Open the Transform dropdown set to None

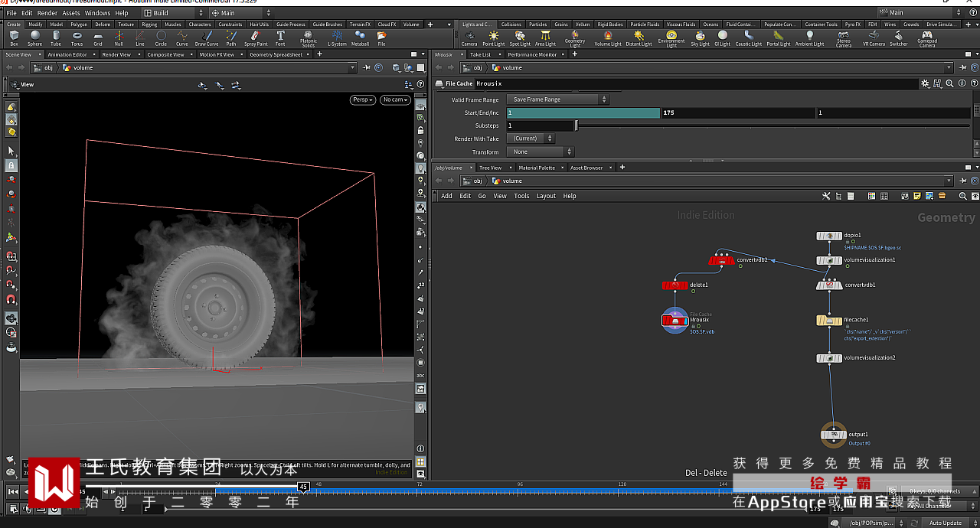pyautogui.click(x=540, y=152)
